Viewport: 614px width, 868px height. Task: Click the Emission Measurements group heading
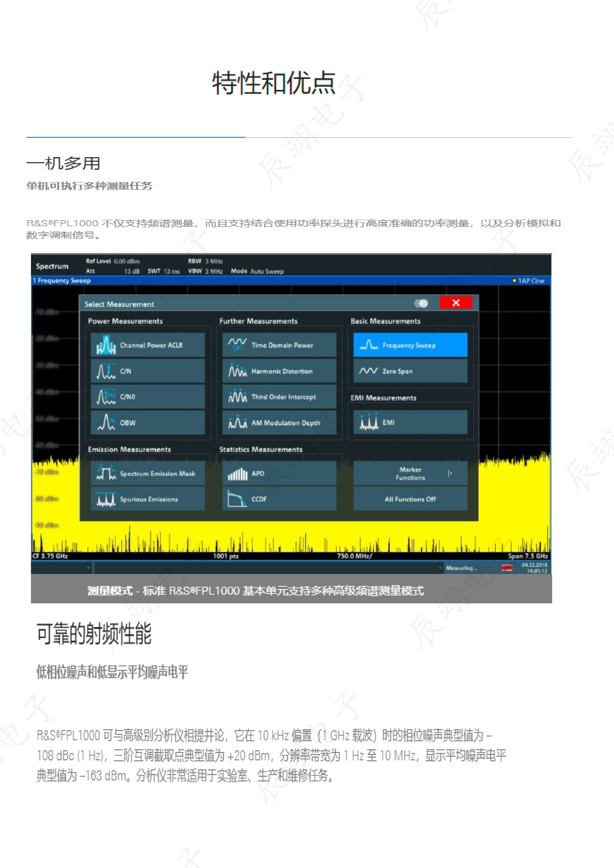pyautogui.click(x=129, y=449)
